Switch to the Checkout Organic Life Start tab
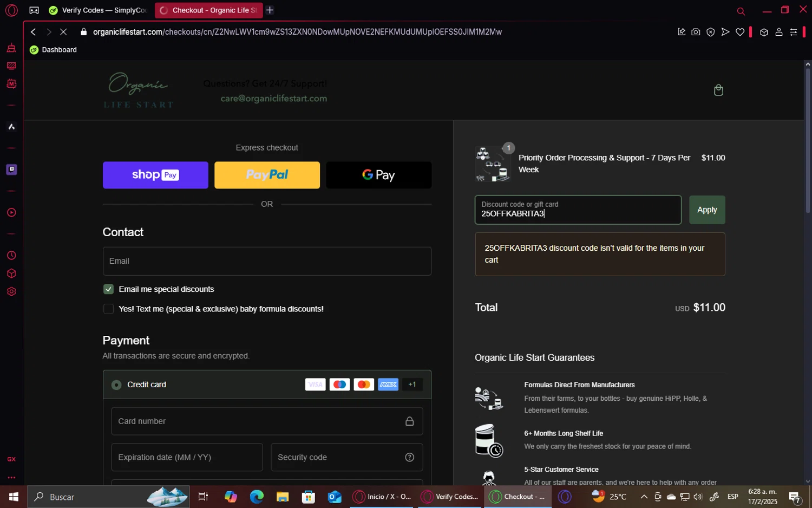This screenshot has width=812, height=508. pos(208,10)
